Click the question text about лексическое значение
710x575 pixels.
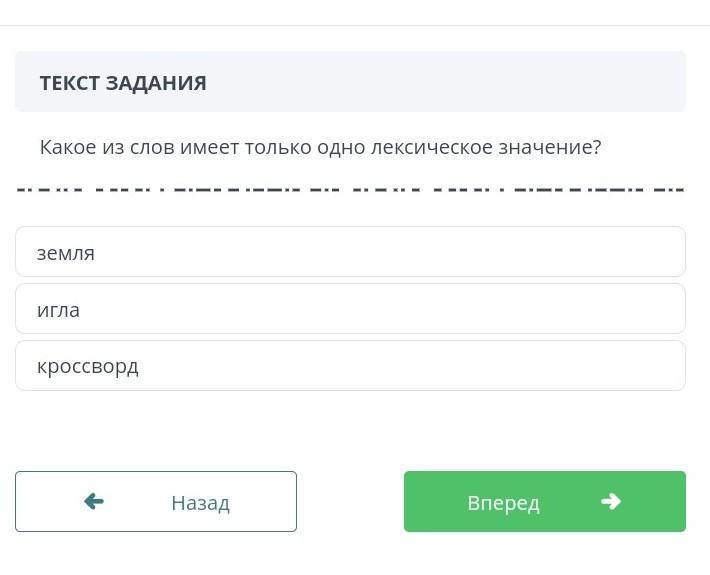(320, 147)
